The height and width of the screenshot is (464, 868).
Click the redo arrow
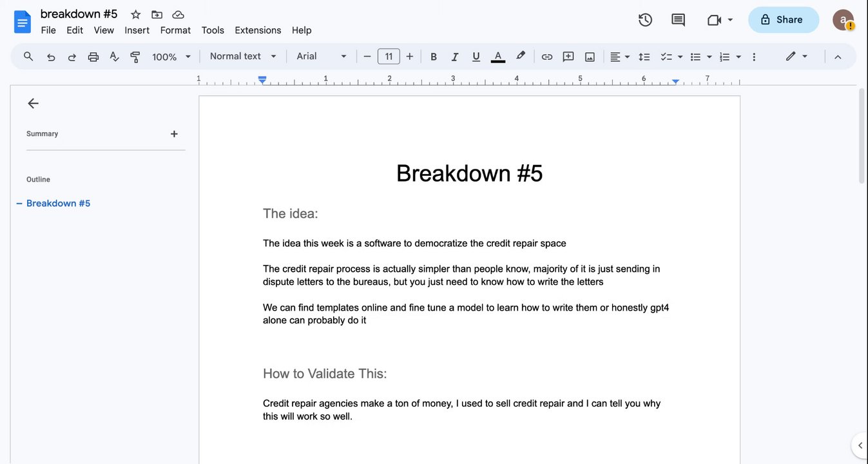click(72, 57)
